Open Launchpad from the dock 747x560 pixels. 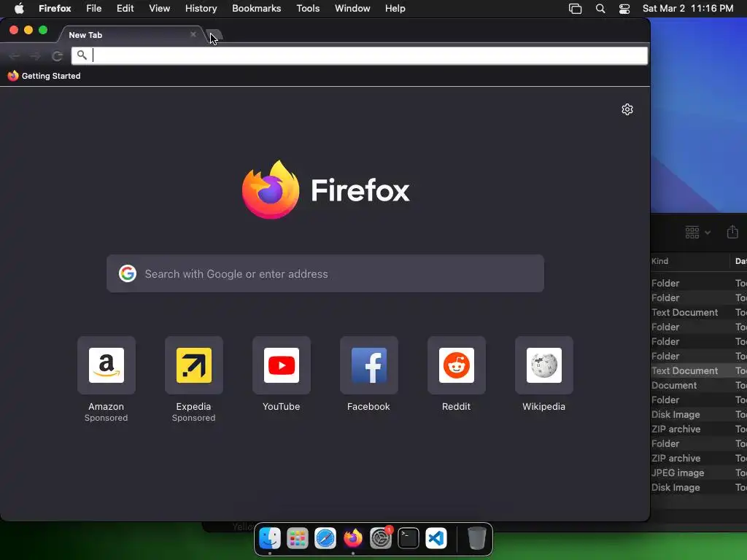298,539
